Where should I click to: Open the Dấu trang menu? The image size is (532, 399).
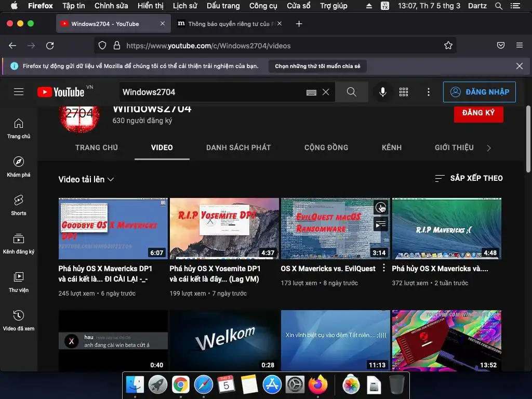pos(223,6)
